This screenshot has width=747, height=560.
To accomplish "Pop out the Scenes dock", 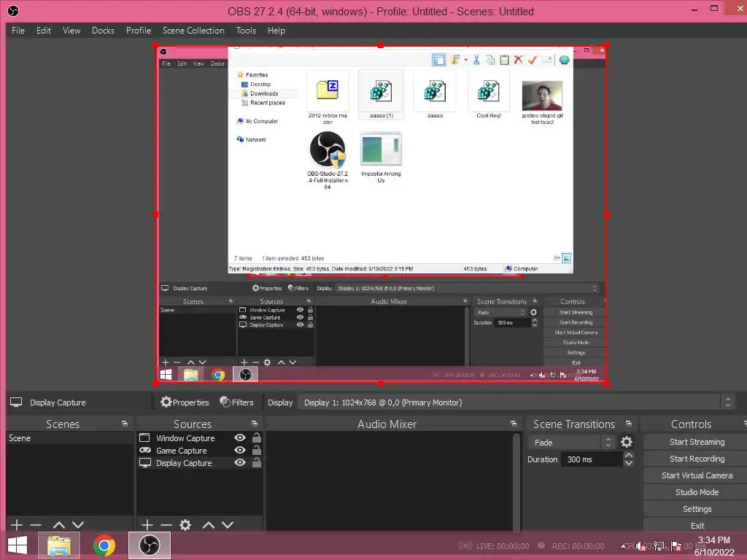I will tap(125, 424).
